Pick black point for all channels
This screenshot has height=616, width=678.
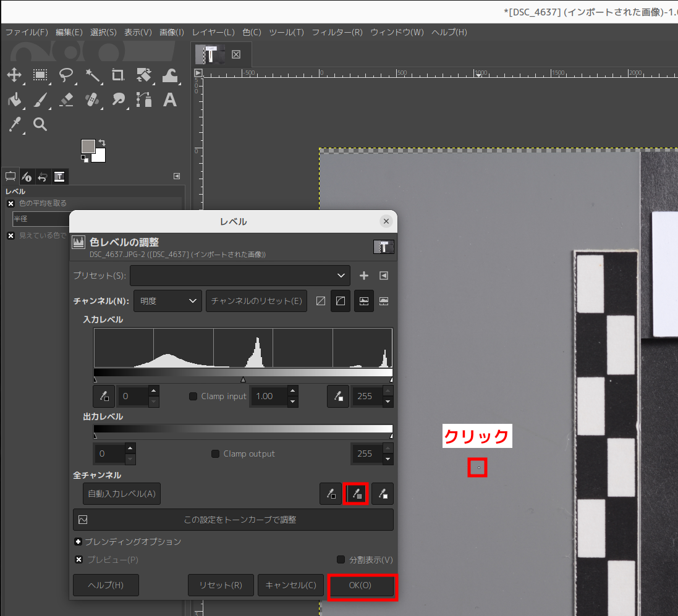click(331, 494)
